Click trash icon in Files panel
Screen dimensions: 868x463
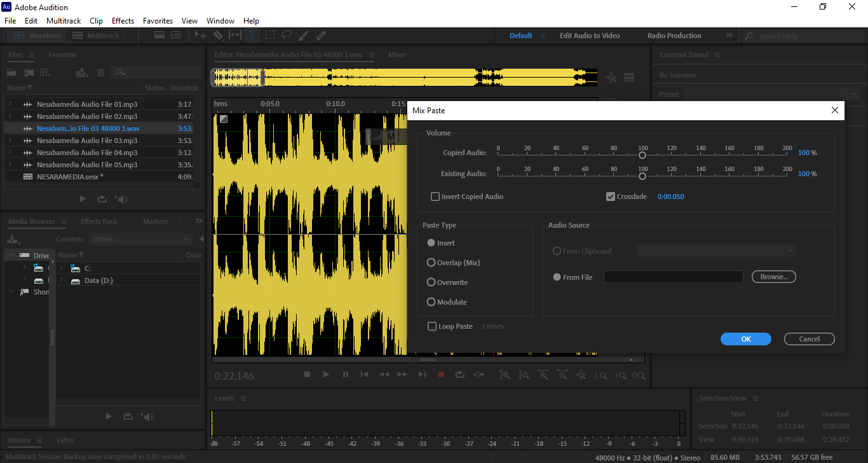pos(100,73)
